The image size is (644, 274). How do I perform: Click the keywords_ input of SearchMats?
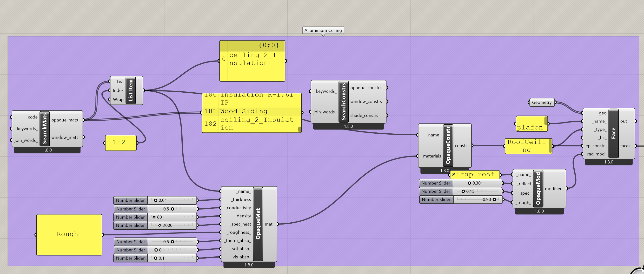[x=27, y=129]
